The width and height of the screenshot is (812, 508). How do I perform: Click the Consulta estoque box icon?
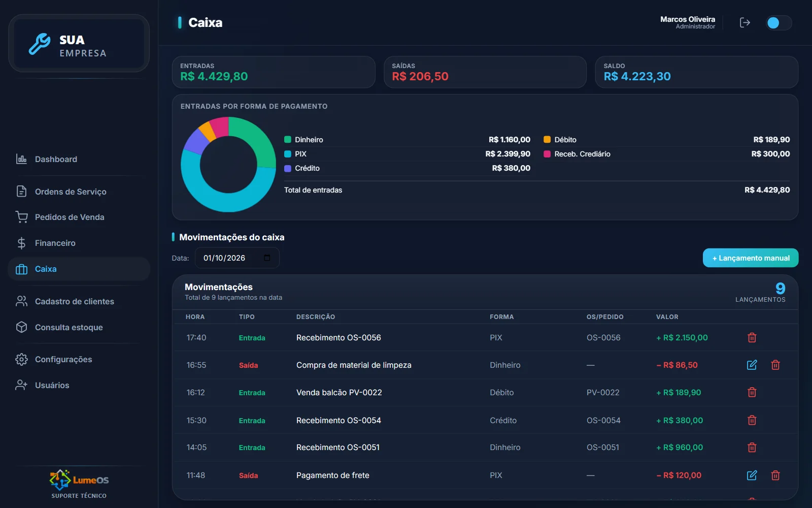21,327
